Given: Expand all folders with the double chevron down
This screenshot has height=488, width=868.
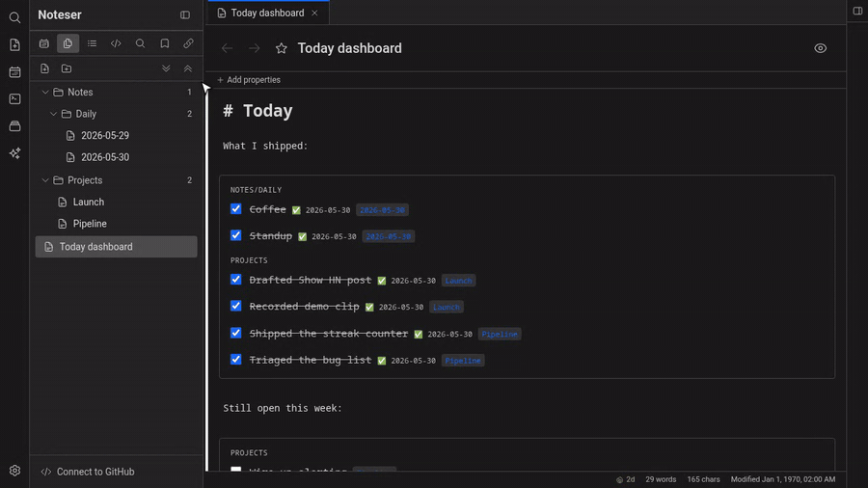Looking at the screenshot, I should (166, 68).
